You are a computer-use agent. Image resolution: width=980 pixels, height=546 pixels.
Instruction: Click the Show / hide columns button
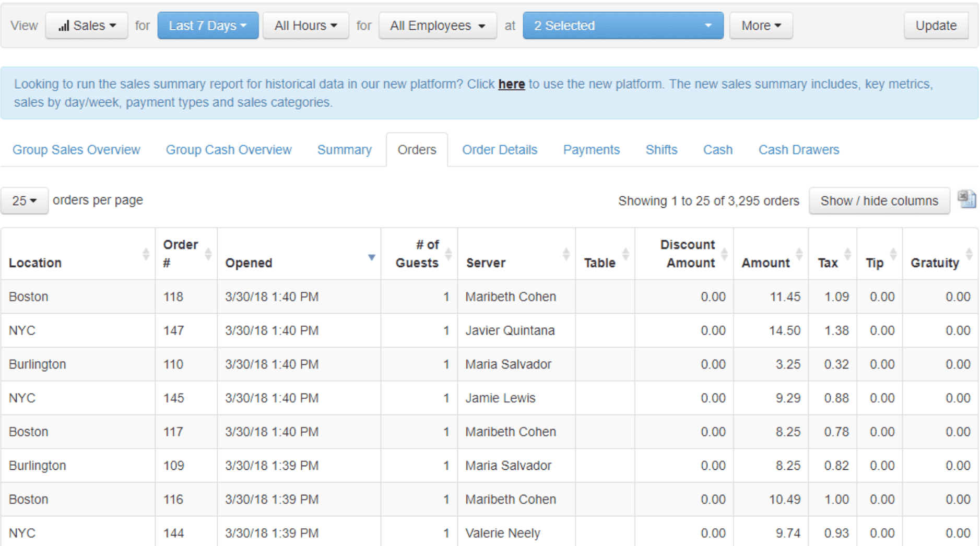click(879, 201)
